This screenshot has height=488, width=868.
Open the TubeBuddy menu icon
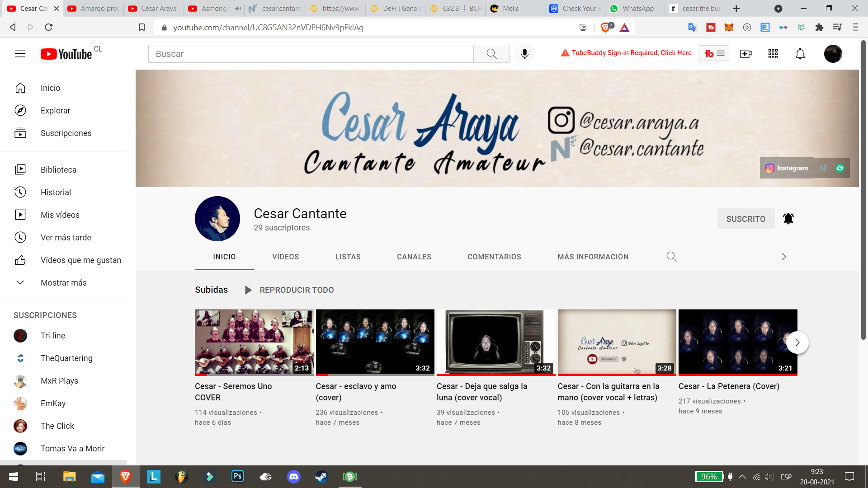[714, 53]
